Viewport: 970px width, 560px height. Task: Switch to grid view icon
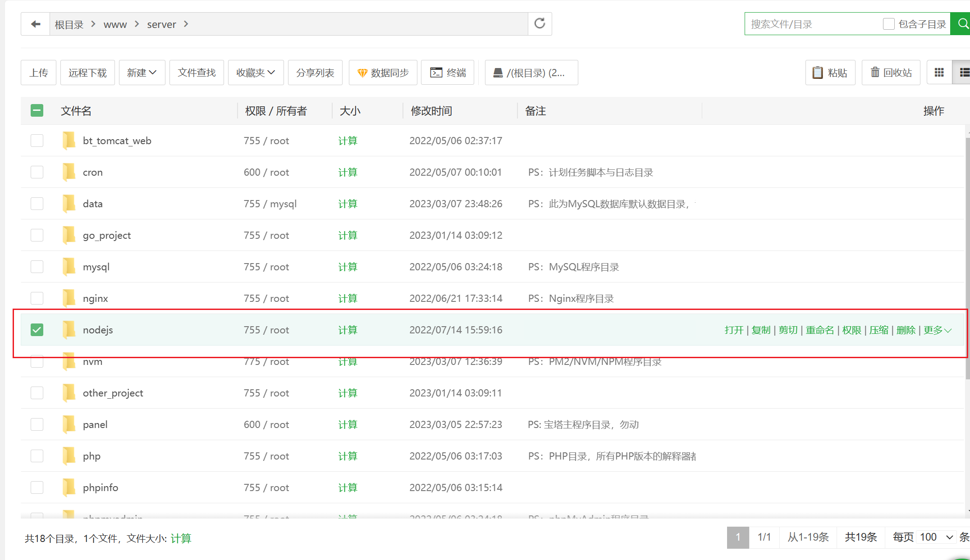pos(939,73)
